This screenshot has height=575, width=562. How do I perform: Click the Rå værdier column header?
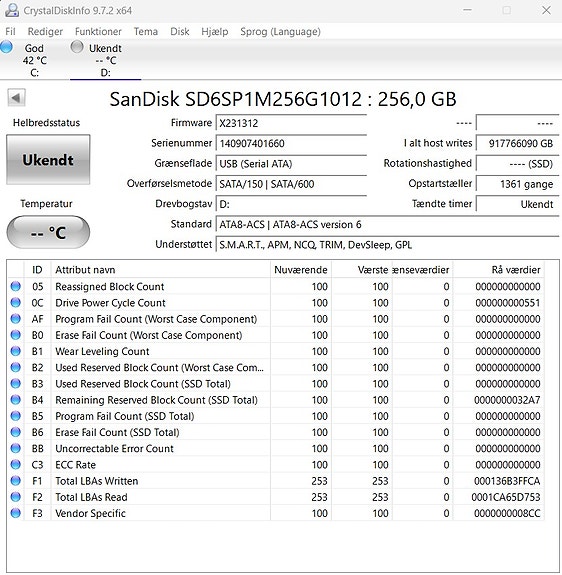tap(515, 270)
